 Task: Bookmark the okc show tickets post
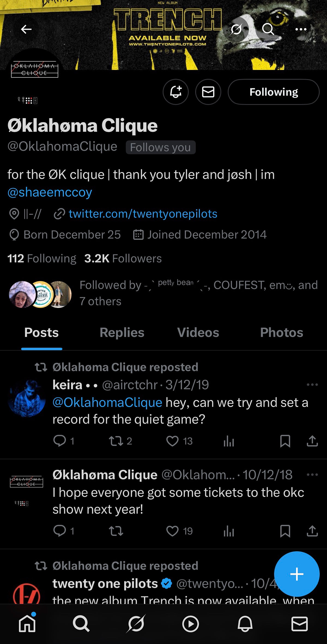coord(285,531)
